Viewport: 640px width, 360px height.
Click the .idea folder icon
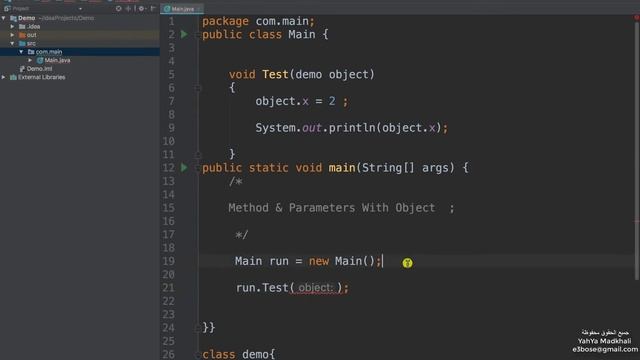(x=22, y=27)
